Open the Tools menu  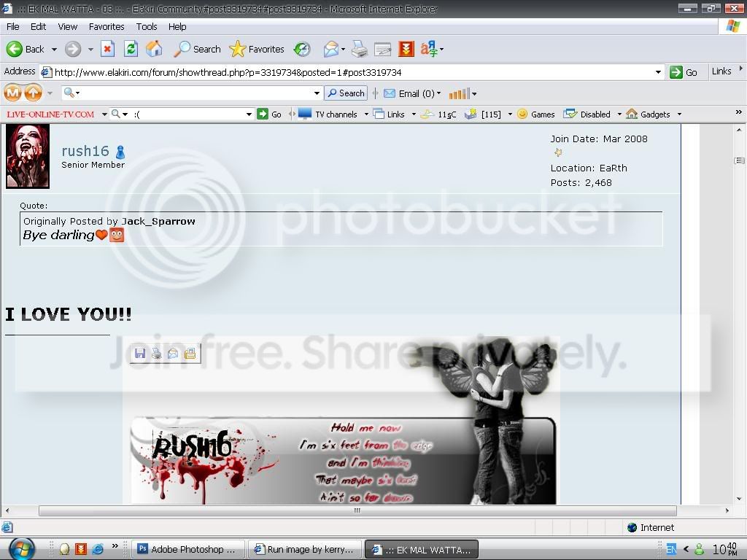(146, 27)
